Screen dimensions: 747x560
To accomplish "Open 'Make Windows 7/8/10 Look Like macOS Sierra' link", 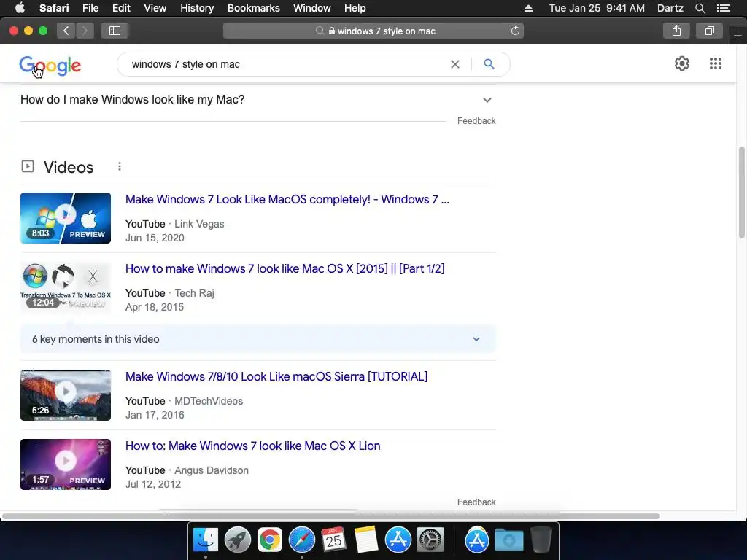I will (x=276, y=376).
